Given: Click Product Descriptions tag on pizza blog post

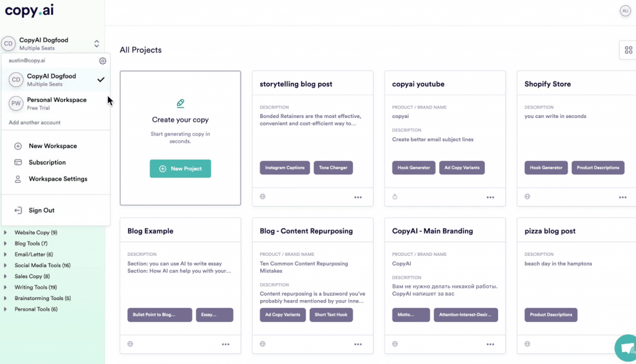Looking at the screenshot, I should point(551,315).
